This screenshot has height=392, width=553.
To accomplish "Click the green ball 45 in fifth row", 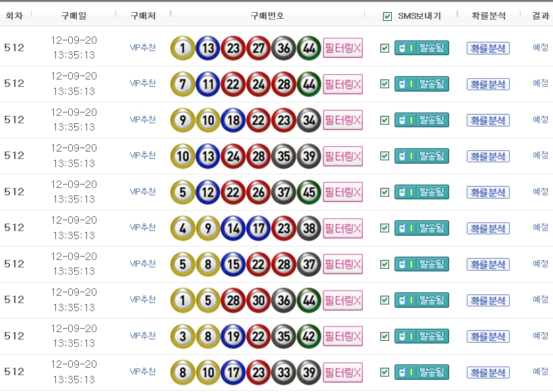I will (x=309, y=192).
